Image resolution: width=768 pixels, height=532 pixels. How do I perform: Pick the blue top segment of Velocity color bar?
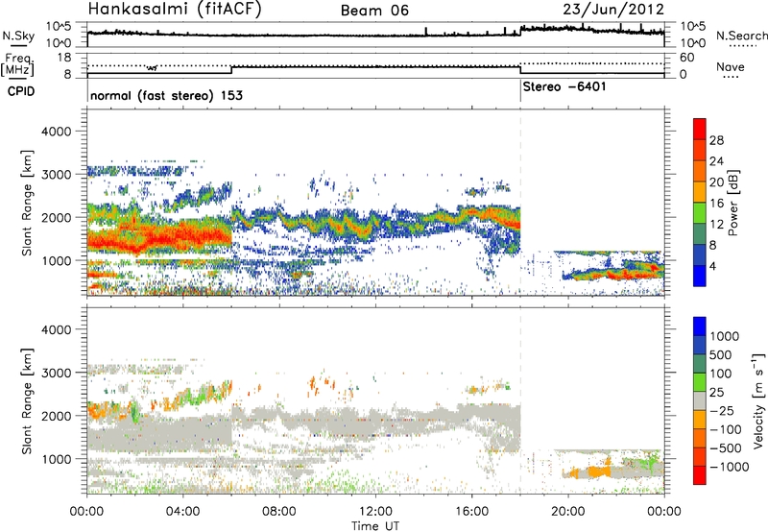pyautogui.click(x=700, y=326)
